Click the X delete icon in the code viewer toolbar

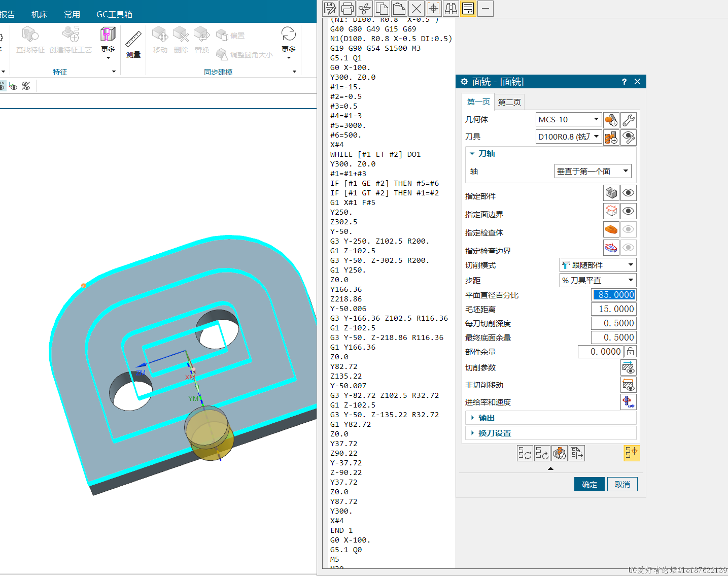pyautogui.click(x=417, y=8)
